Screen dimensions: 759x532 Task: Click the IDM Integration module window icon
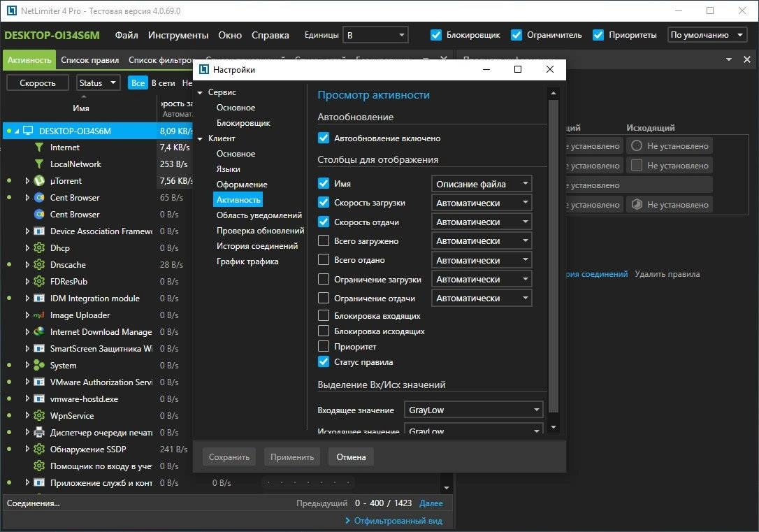(39, 299)
